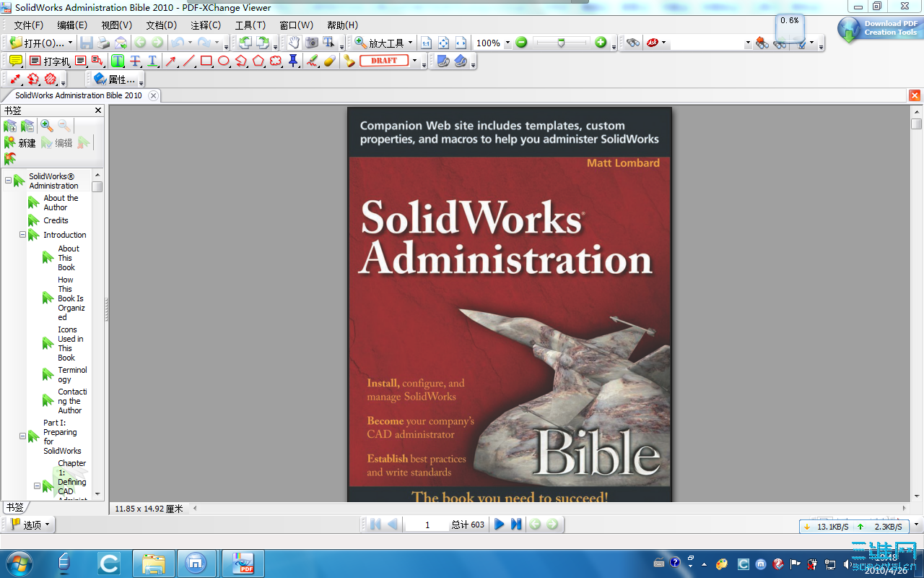The width and height of the screenshot is (924, 578).
Task: Toggle the Strikeout text tool
Action: [135, 61]
